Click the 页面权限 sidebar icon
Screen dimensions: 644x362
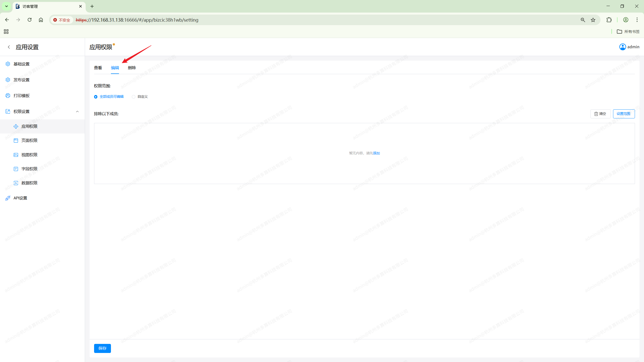[x=16, y=141]
